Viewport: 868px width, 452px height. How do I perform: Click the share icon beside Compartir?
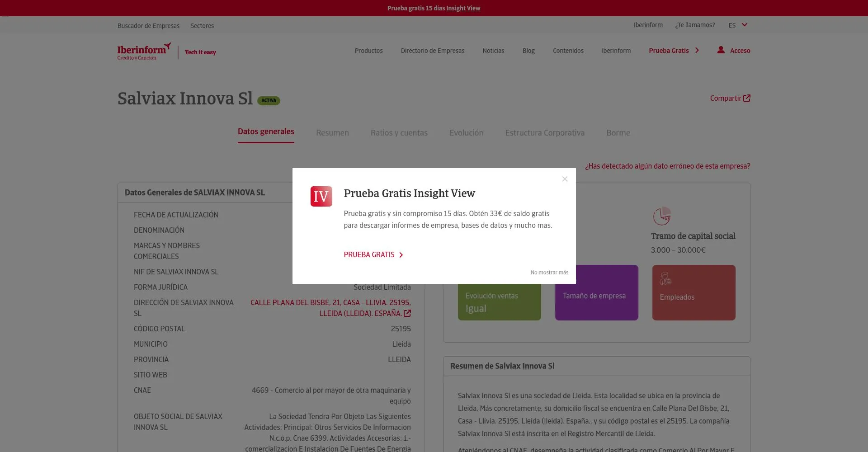[x=747, y=98]
